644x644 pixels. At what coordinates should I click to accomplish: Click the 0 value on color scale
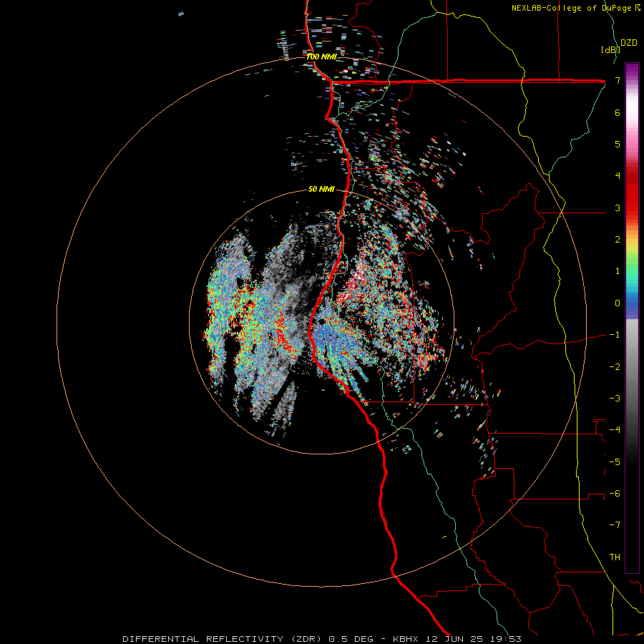[x=618, y=303]
